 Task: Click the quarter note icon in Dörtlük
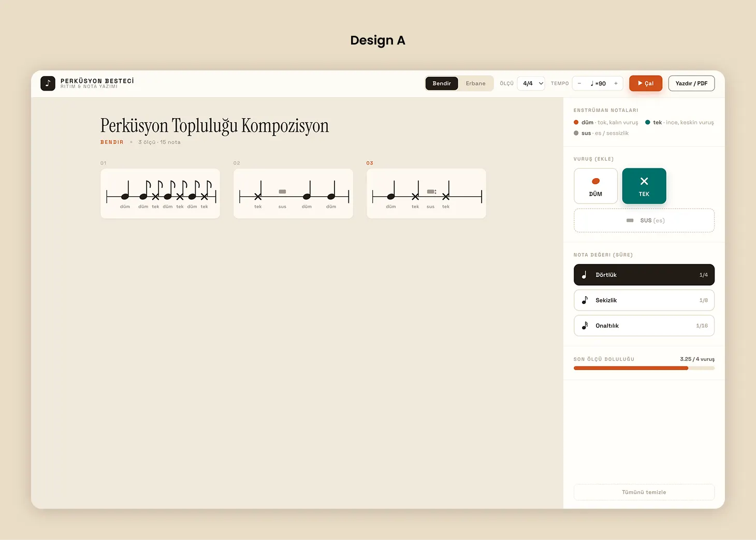[584, 275]
